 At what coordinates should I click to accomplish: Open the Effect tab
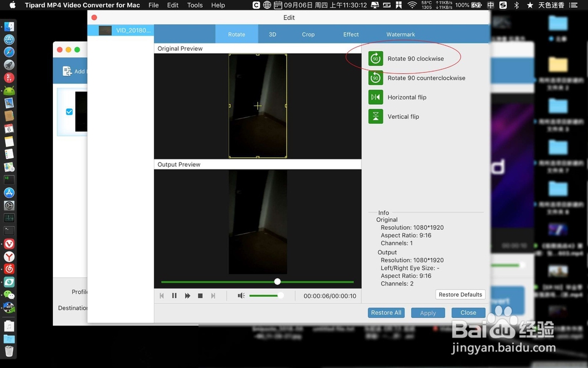[351, 34]
